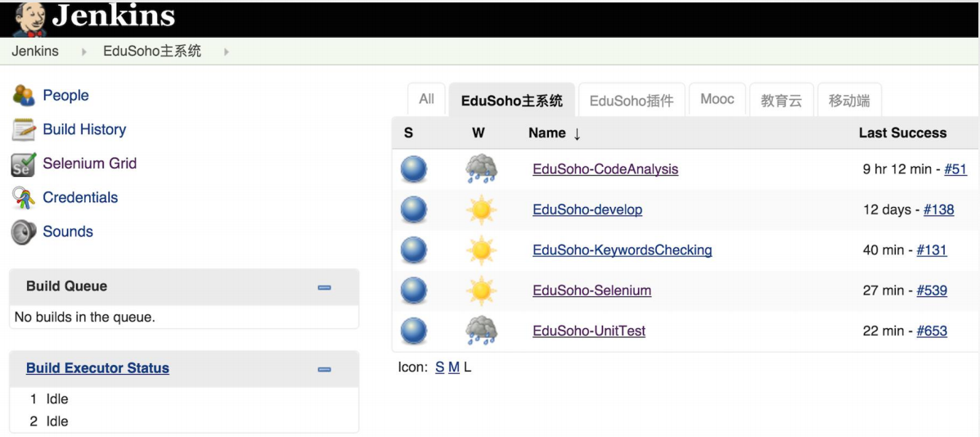Click blue status ball for EduSoho-Selenium
This screenshot has width=980, height=437.
pos(414,291)
